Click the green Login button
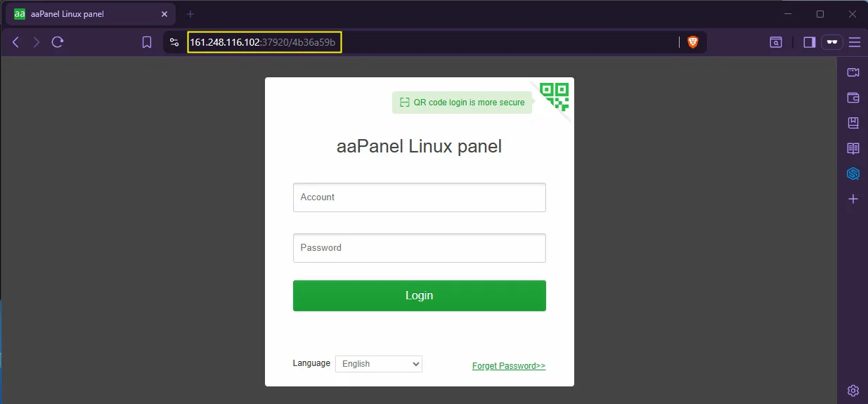 (420, 296)
